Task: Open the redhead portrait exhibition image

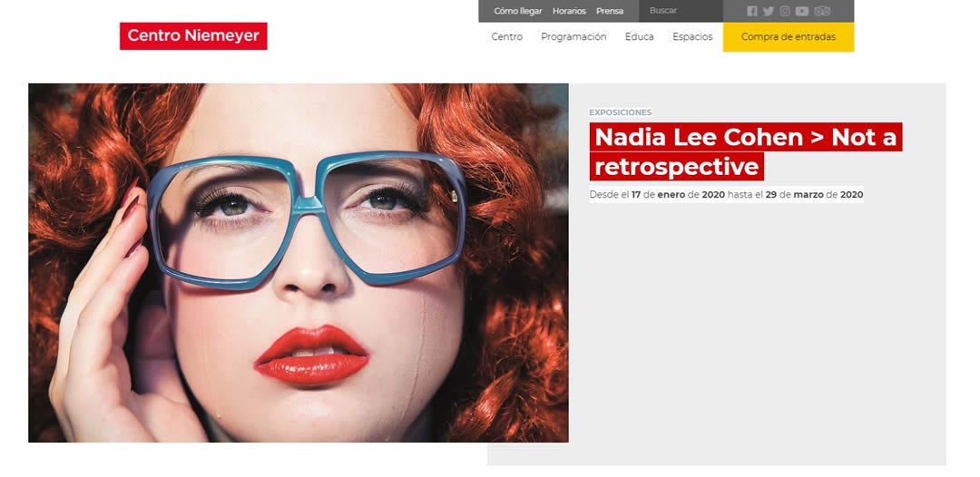Action: point(299,263)
